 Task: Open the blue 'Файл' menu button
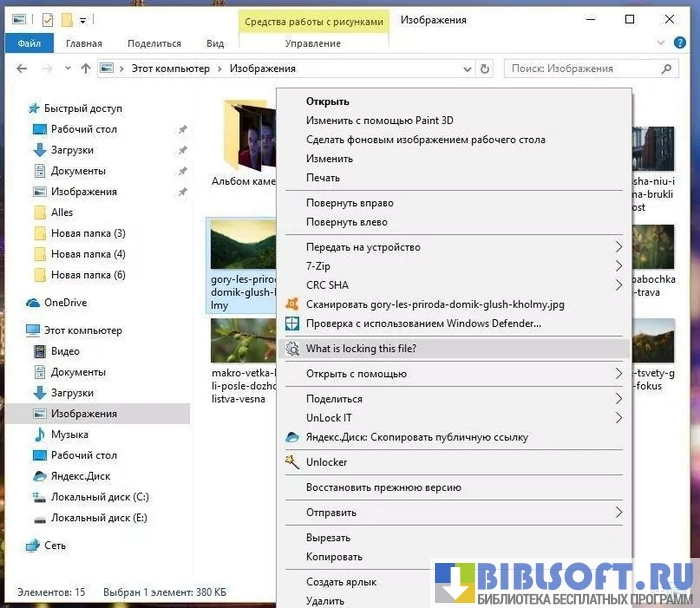point(29,43)
